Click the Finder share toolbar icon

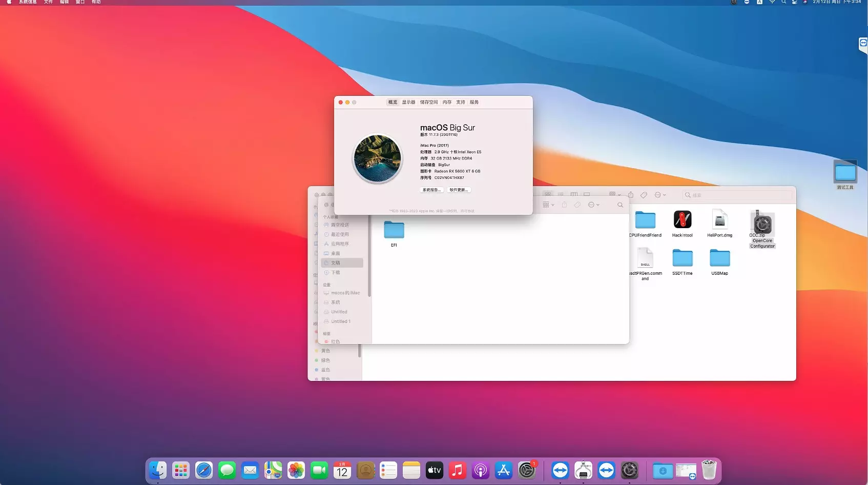(x=631, y=195)
